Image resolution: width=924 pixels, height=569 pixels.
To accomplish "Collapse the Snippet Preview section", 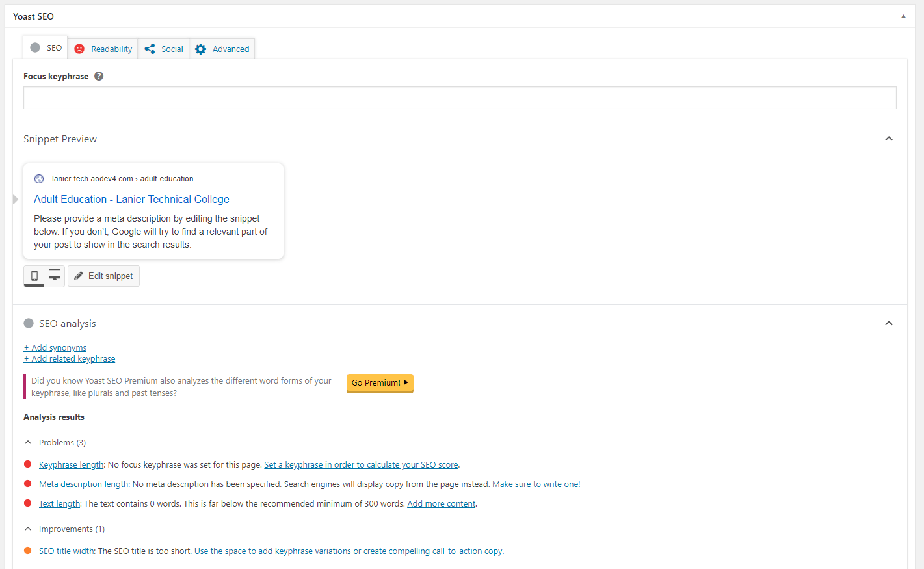I will [889, 139].
